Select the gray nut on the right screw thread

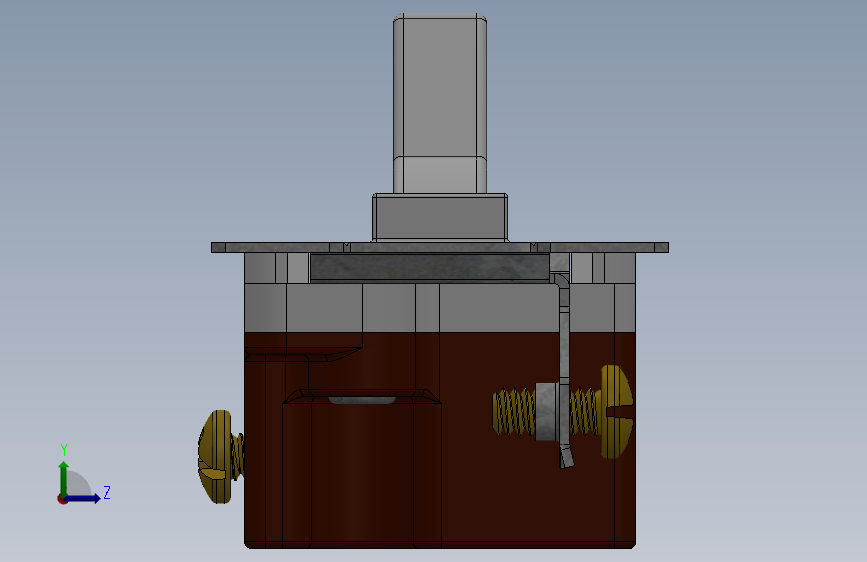point(546,412)
